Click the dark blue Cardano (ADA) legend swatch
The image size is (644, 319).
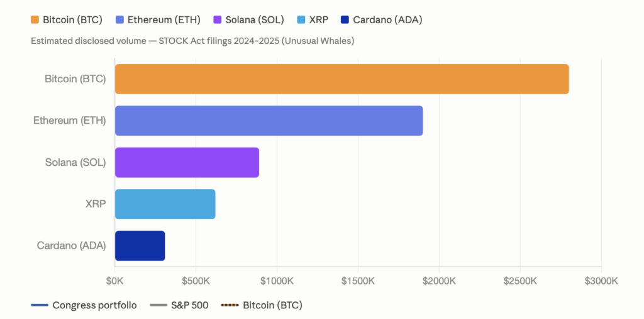click(x=345, y=19)
